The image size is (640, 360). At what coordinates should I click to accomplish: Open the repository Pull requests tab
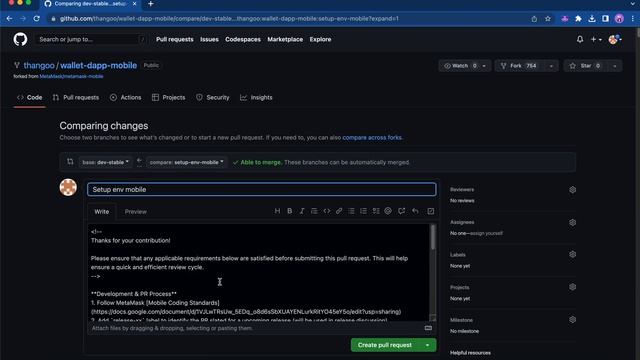click(x=76, y=98)
